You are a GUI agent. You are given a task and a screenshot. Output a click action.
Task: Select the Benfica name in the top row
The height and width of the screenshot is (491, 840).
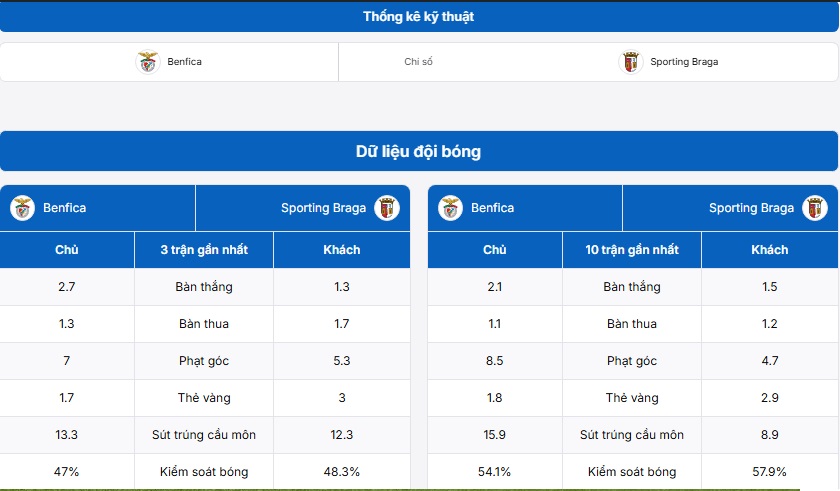point(184,62)
